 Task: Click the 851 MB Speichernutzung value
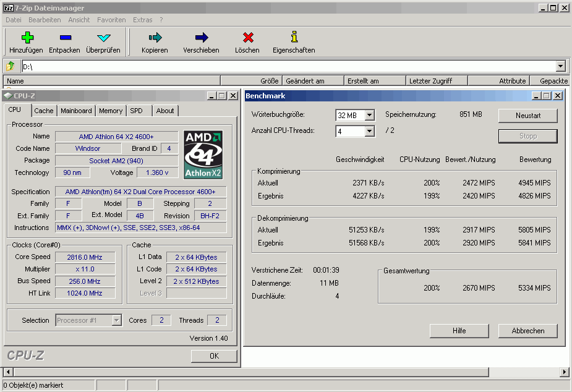click(x=471, y=114)
